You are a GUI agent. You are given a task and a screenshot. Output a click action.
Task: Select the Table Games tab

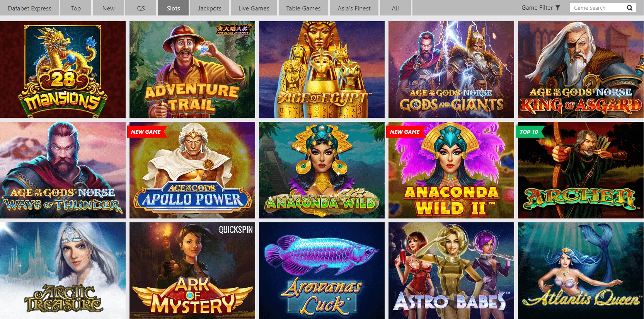[x=303, y=8]
